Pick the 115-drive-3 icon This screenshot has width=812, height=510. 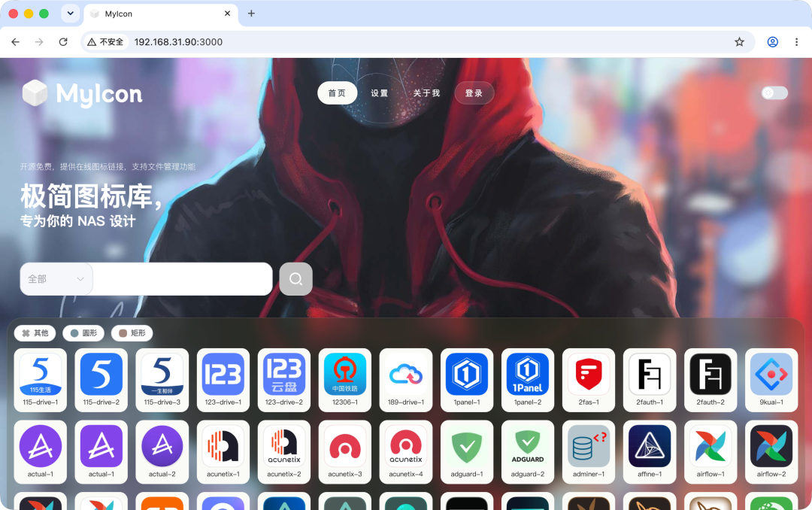tap(162, 380)
